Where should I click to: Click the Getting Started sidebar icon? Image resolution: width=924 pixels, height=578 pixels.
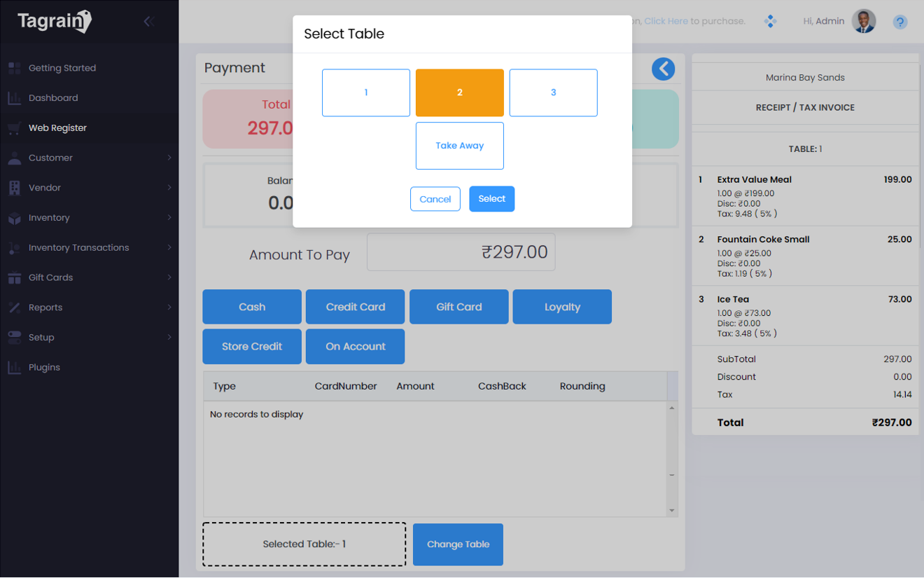(x=13, y=67)
